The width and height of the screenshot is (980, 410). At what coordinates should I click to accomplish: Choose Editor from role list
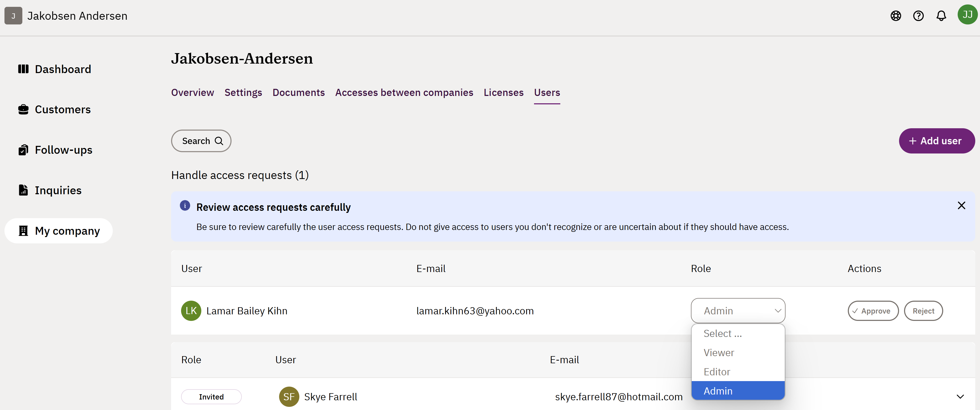[x=717, y=372]
